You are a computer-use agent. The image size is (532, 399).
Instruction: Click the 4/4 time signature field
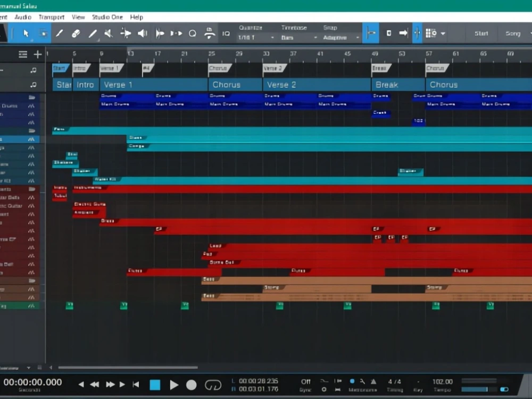click(x=394, y=381)
